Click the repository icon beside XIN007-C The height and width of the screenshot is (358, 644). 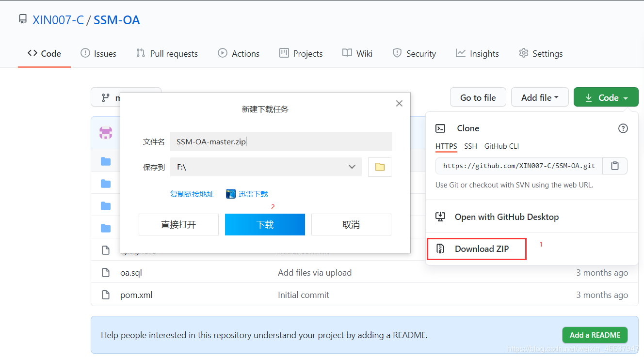click(23, 19)
